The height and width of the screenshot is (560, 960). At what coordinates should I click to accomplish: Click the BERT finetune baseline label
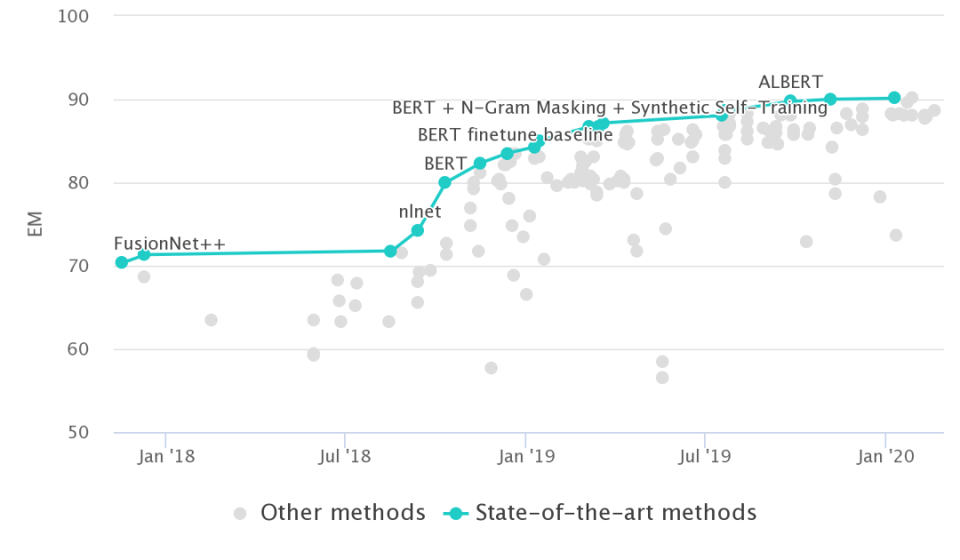tap(516, 135)
